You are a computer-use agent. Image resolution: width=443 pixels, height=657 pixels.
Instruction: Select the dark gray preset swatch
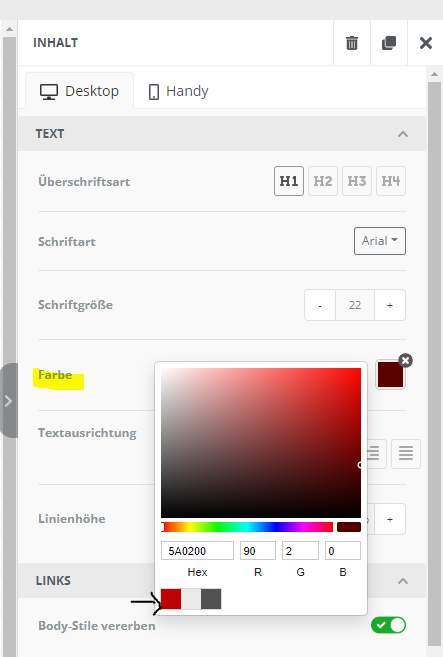click(x=211, y=599)
